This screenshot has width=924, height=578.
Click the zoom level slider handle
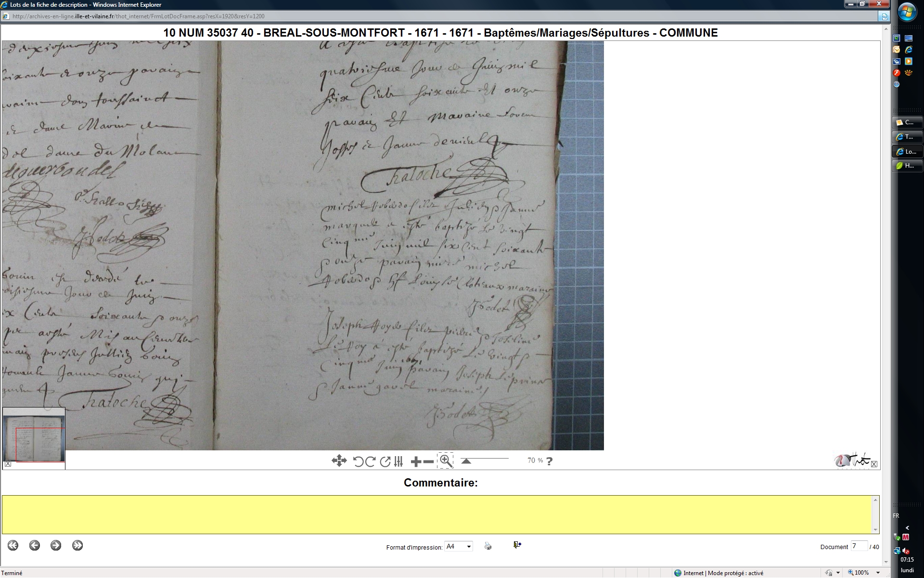466,461
